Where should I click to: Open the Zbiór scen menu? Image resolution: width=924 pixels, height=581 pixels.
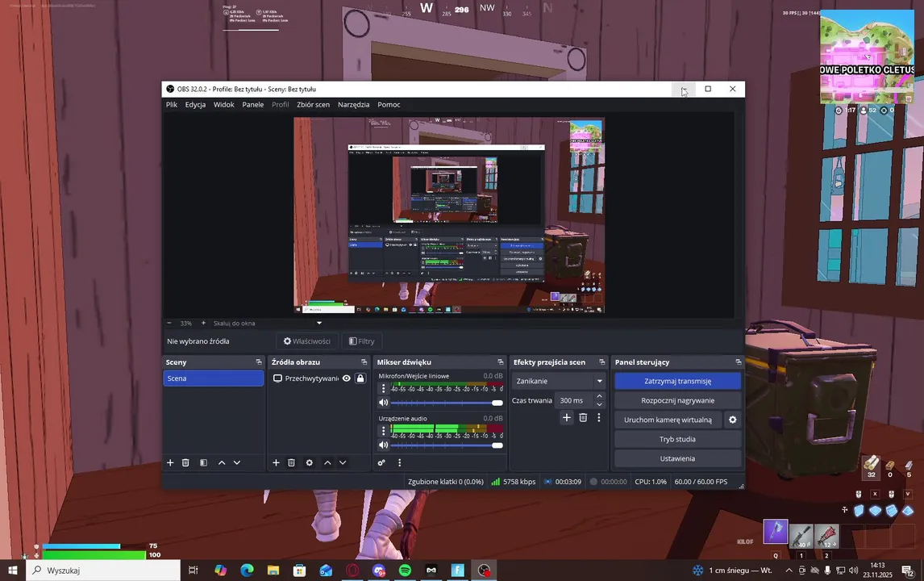coord(313,104)
